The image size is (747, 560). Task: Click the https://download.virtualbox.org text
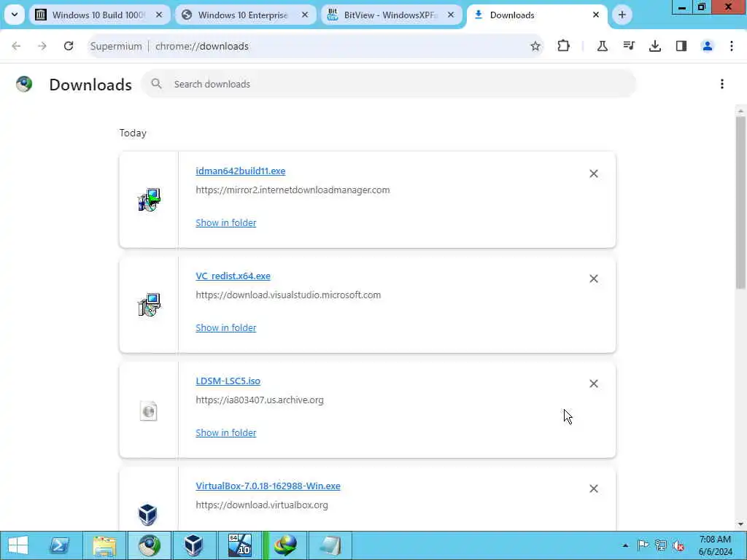262,505
